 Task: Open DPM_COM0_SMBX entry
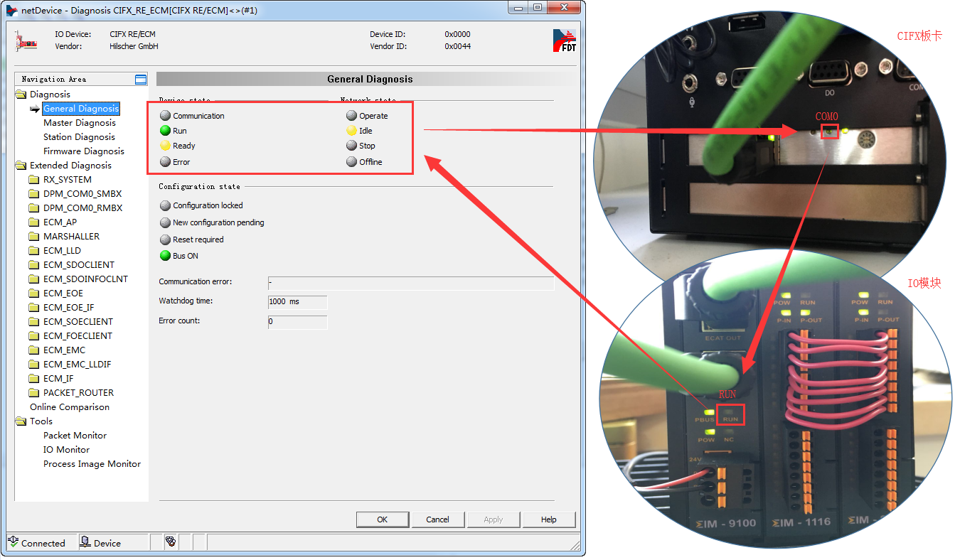click(x=82, y=194)
